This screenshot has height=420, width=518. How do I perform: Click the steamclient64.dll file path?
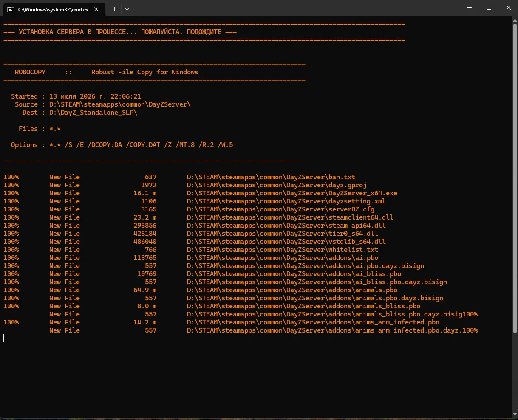click(290, 217)
